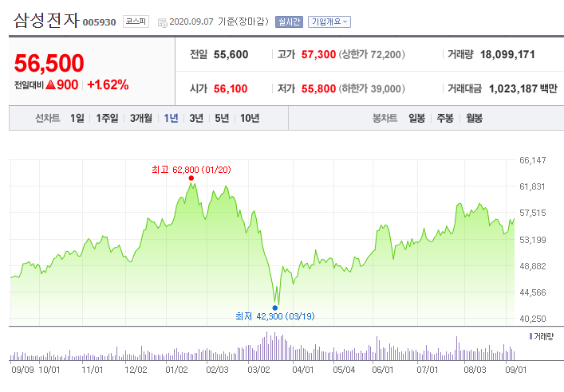Click the 코스피 market badge
The width and height of the screenshot is (564, 392).
(x=136, y=22)
